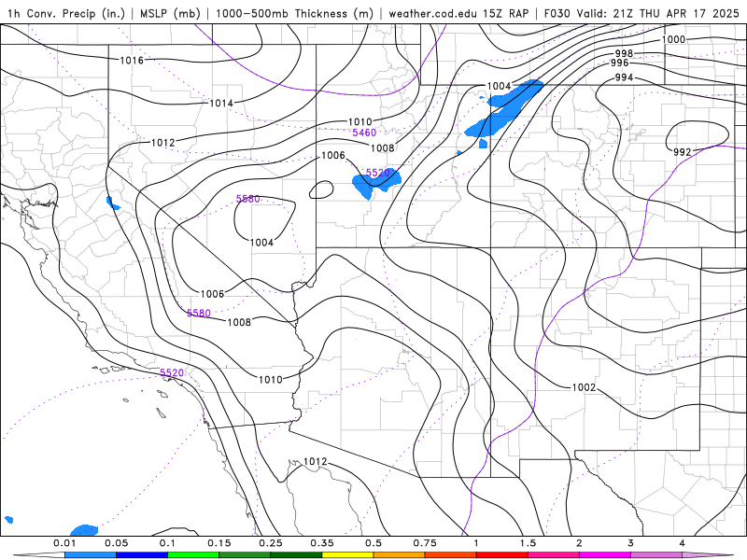747x560 pixels.
Task: Click the 1002 isobar label
Action: pyautogui.click(x=585, y=387)
